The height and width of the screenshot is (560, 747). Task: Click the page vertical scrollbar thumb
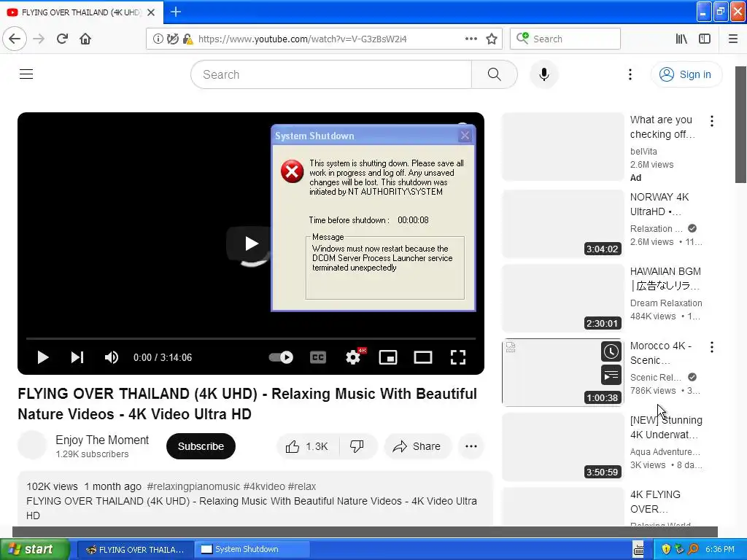(x=740, y=125)
